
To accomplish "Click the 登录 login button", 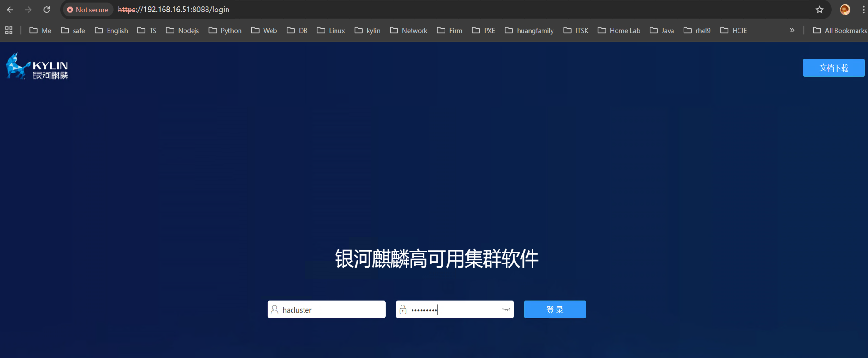I will (555, 309).
